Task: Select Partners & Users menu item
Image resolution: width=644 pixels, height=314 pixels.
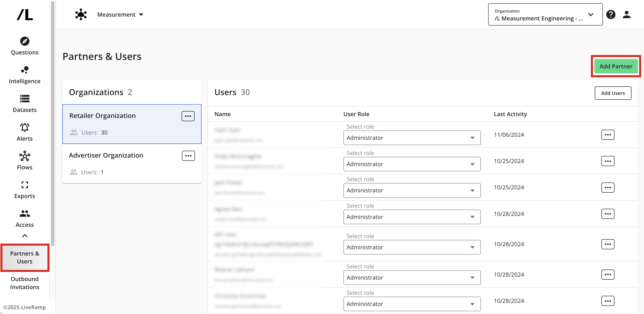Action: (25, 257)
